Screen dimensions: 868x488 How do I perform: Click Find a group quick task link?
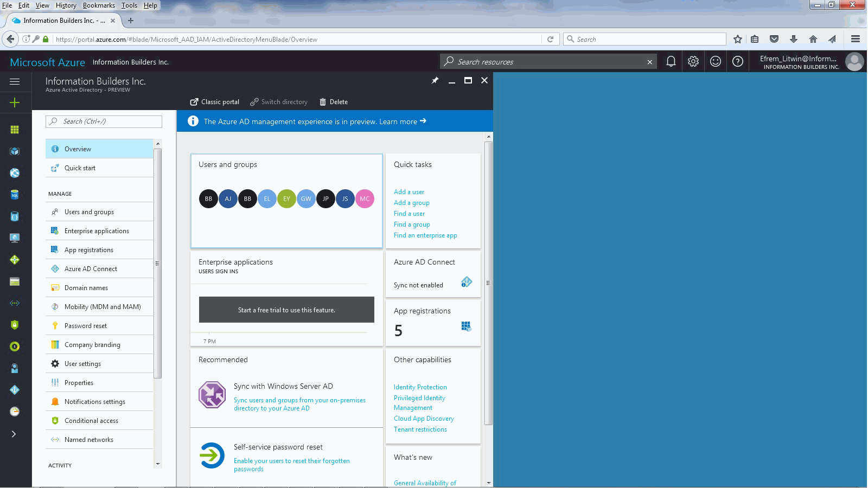[x=412, y=224]
